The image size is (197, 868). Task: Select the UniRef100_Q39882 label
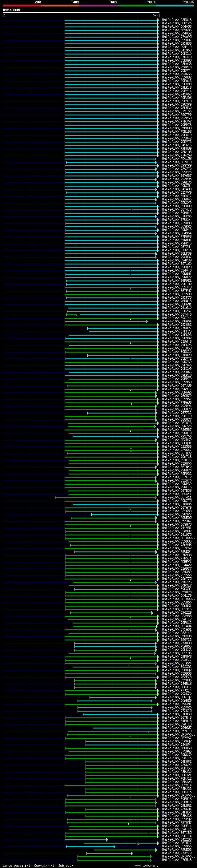177,78
